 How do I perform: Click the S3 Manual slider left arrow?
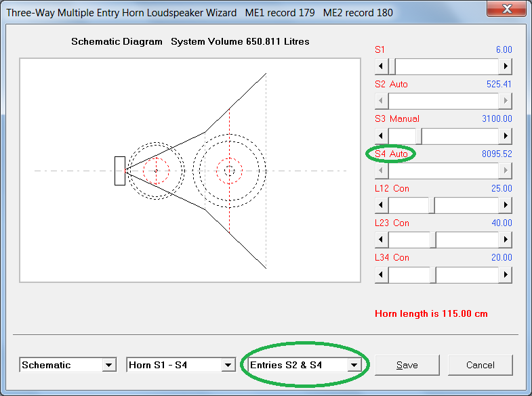(382, 136)
